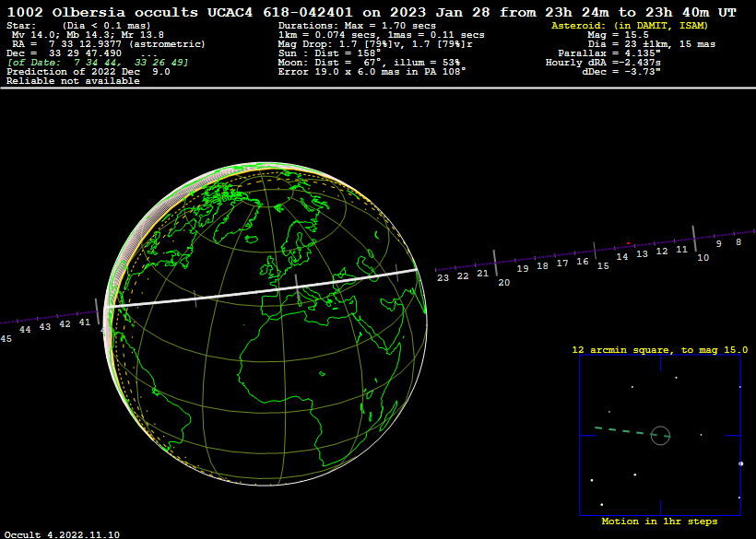756x539 pixels.
Task: Click minute label 14 on the path
Action: [x=622, y=257]
